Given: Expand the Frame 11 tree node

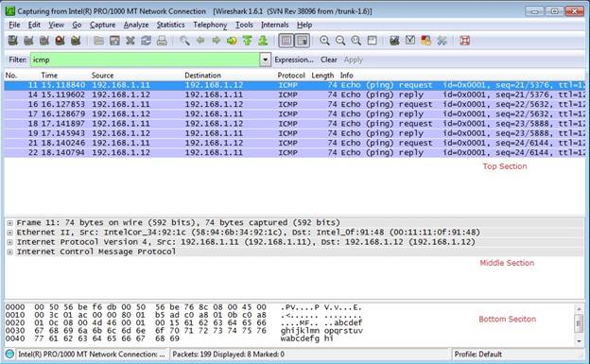Looking at the screenshot, I should pyautogui.click(x=10, y=223).
